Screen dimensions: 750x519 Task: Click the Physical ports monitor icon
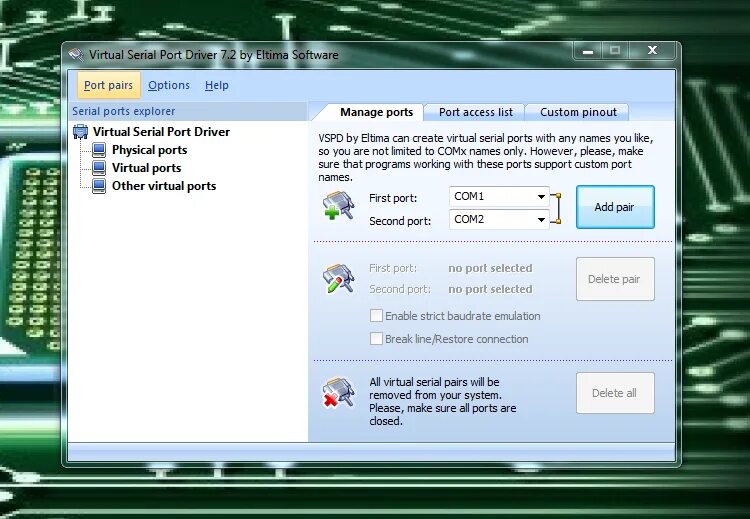99,150
